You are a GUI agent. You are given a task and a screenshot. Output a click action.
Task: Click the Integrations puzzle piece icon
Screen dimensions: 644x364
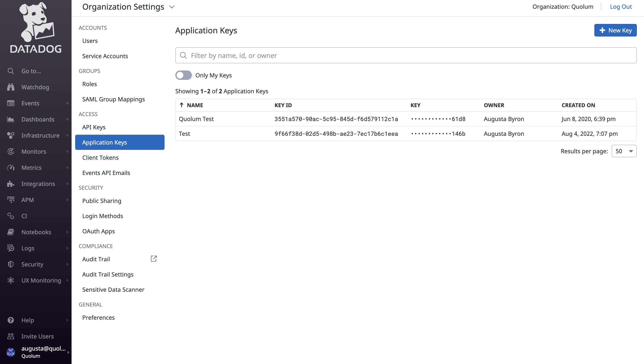(x=11, y=184)
